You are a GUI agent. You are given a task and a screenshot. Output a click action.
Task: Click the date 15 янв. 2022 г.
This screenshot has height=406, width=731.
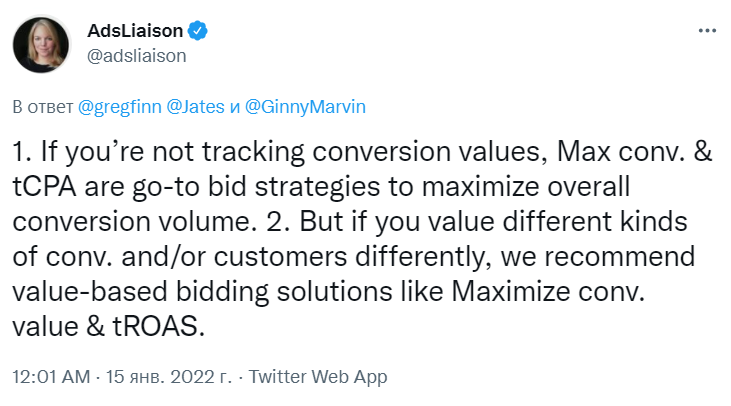167,378
